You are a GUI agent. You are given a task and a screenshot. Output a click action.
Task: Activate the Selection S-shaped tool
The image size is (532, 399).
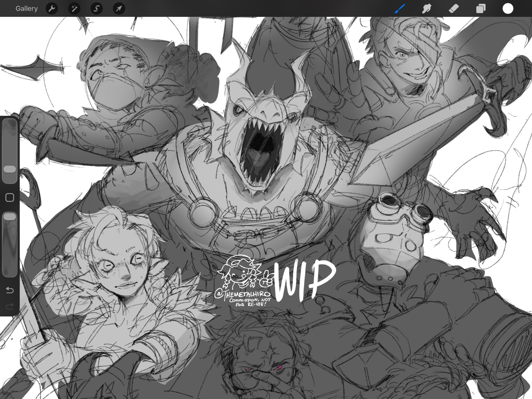(x=97, y=9)
